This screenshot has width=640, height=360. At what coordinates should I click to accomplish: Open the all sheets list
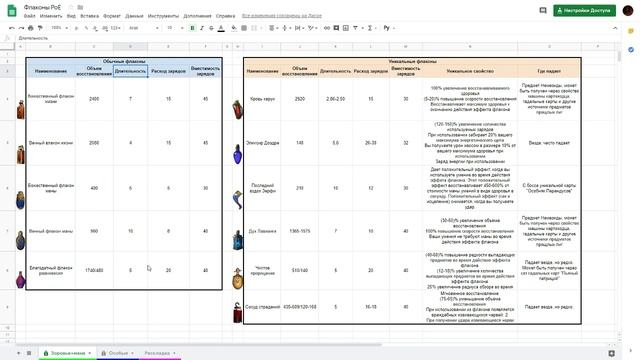point(29,353)
